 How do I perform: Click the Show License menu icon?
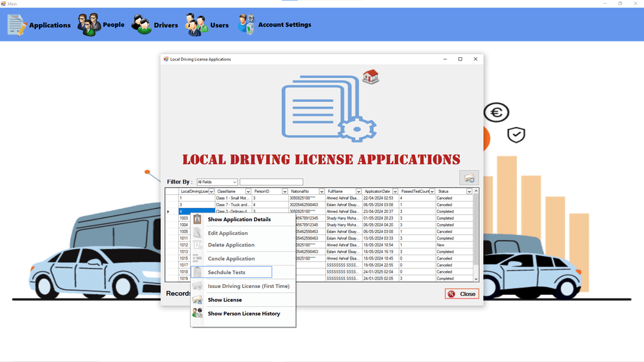click(x=197, y=300)
